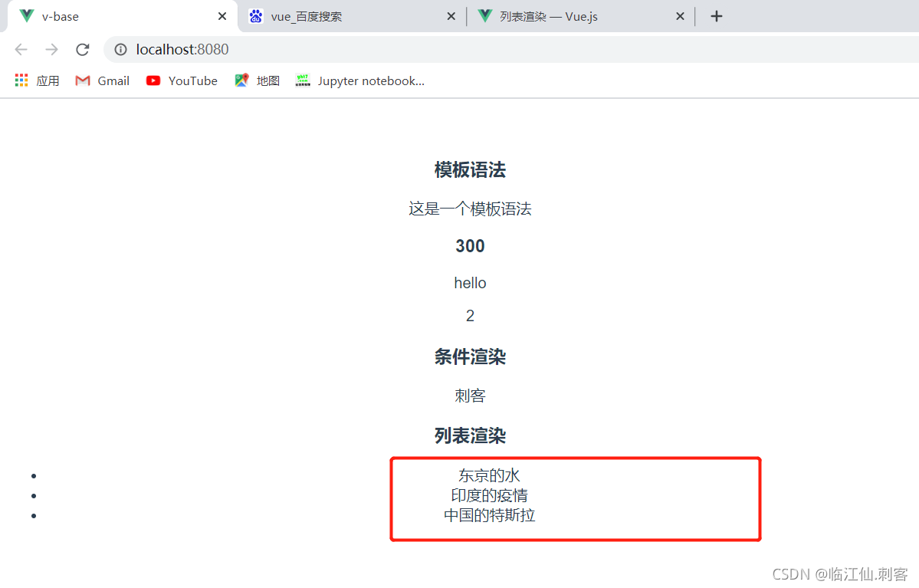The image size is (919, 588).
Task: Close the vue_百度搜索 tab
Action: point(451,16)
